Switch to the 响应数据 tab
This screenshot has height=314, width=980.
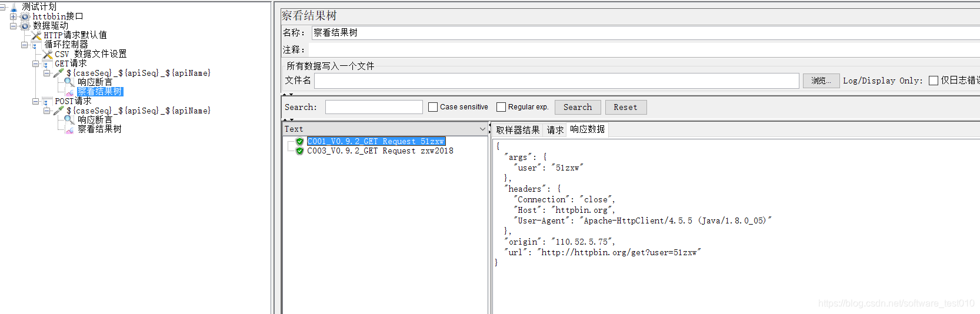click(587, 129)
